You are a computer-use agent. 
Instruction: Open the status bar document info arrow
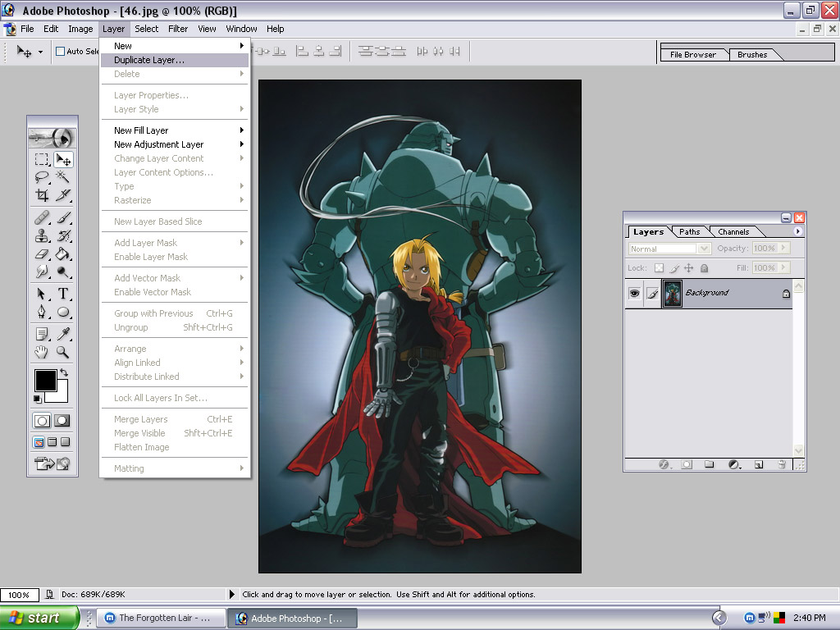[232, 594]
